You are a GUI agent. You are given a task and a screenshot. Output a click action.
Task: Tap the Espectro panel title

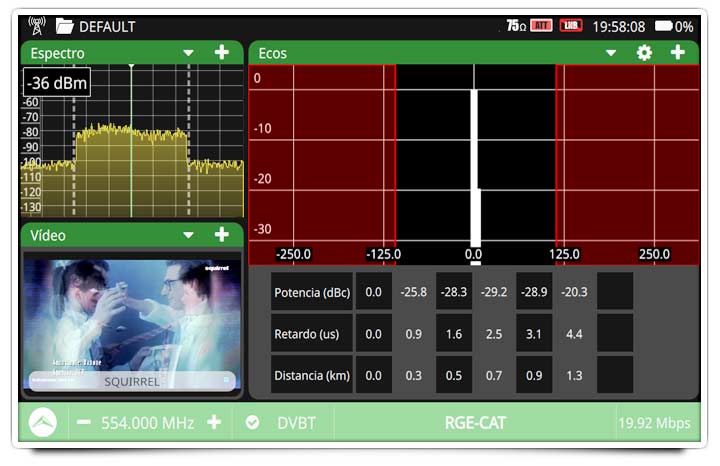point(57,53)
